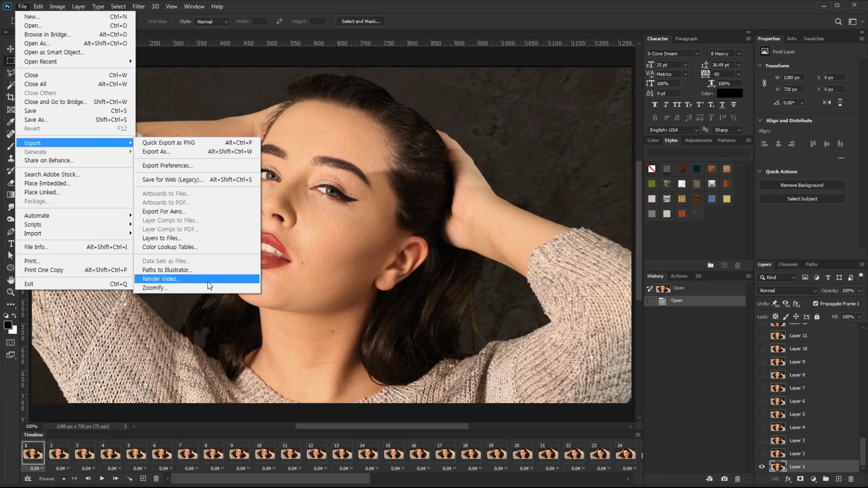868x488 pixels.
Task: Click the Select and Mask button
Action: point(360,21)
